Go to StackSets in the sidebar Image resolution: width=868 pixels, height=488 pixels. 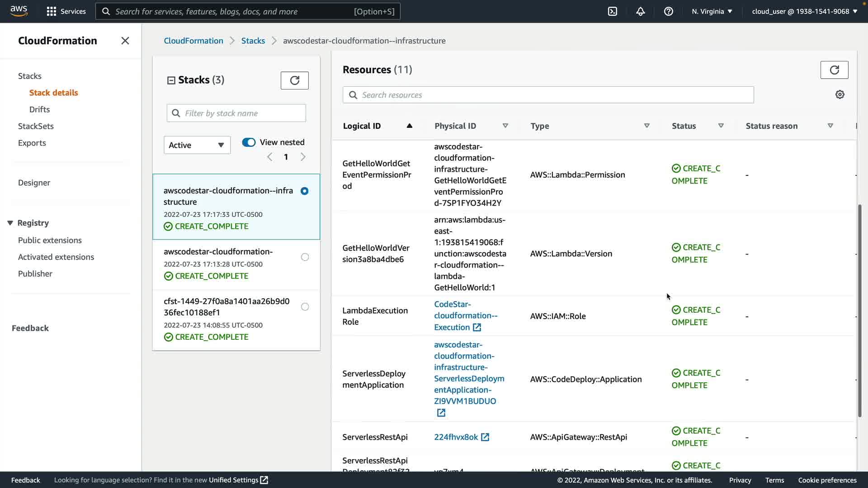click(x=36, y=126)
